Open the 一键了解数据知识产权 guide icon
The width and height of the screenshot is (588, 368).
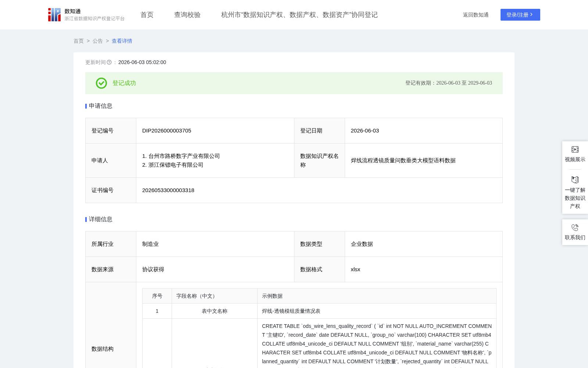575,180
